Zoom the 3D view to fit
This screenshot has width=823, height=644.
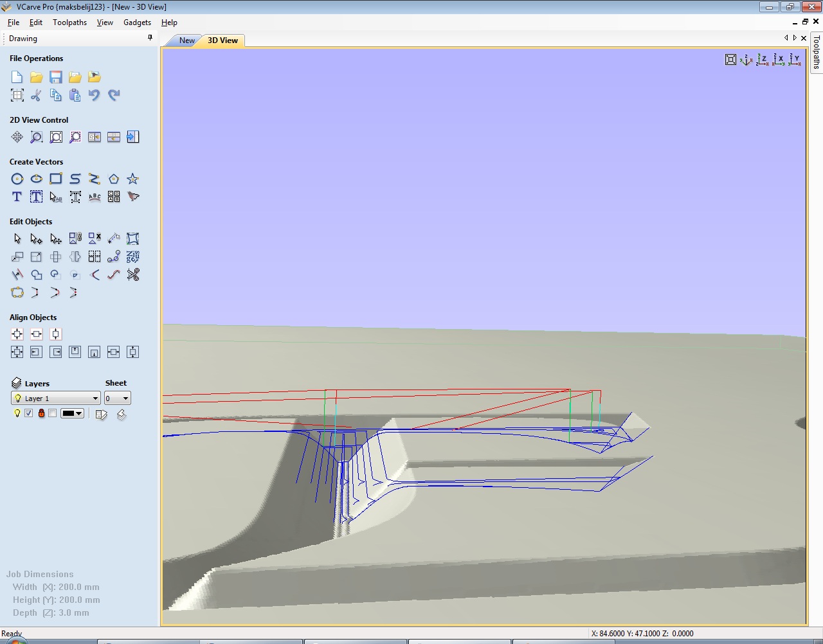(x=730, y=60)
